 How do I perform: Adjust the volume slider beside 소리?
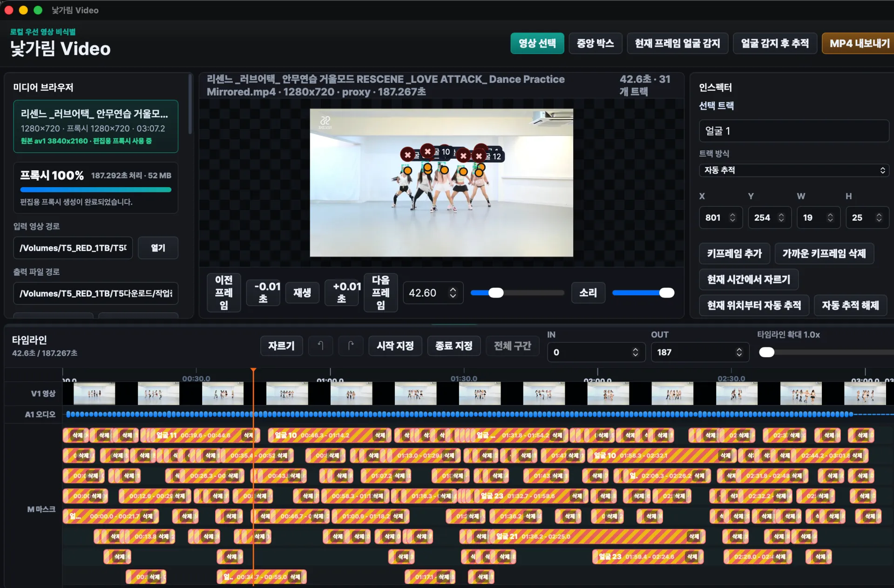(x=667, y=292)
